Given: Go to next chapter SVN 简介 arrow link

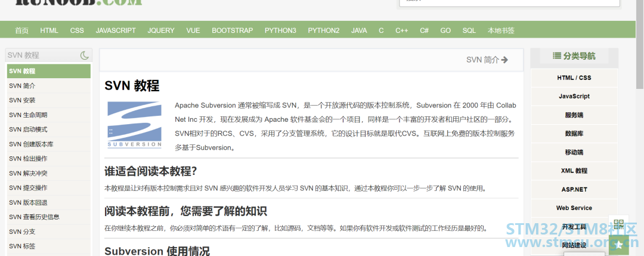Looking at the screenshot, I should pos(487,60).
